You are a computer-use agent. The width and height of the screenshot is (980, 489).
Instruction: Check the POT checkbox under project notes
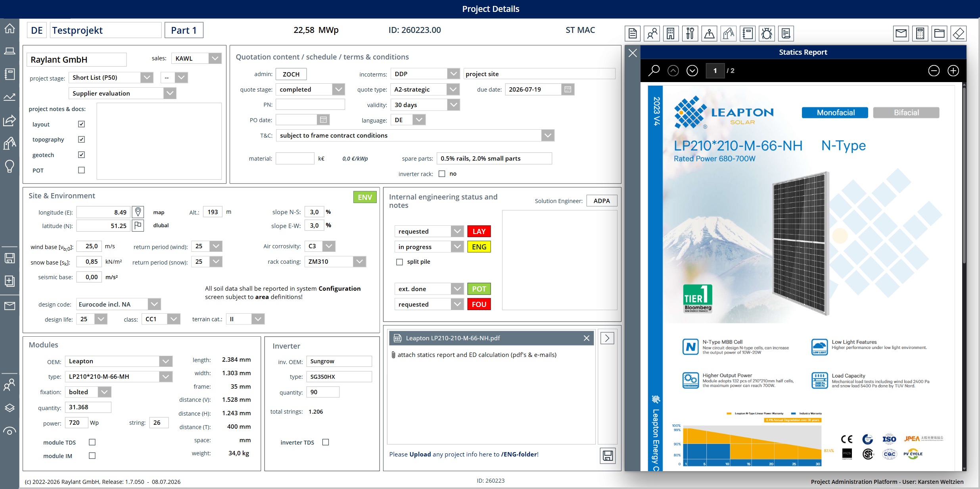[81, 170]
